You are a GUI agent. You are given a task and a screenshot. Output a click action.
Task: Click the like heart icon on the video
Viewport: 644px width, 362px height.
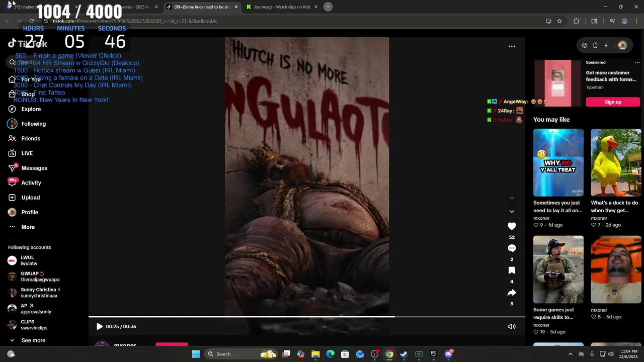point(512,226)
